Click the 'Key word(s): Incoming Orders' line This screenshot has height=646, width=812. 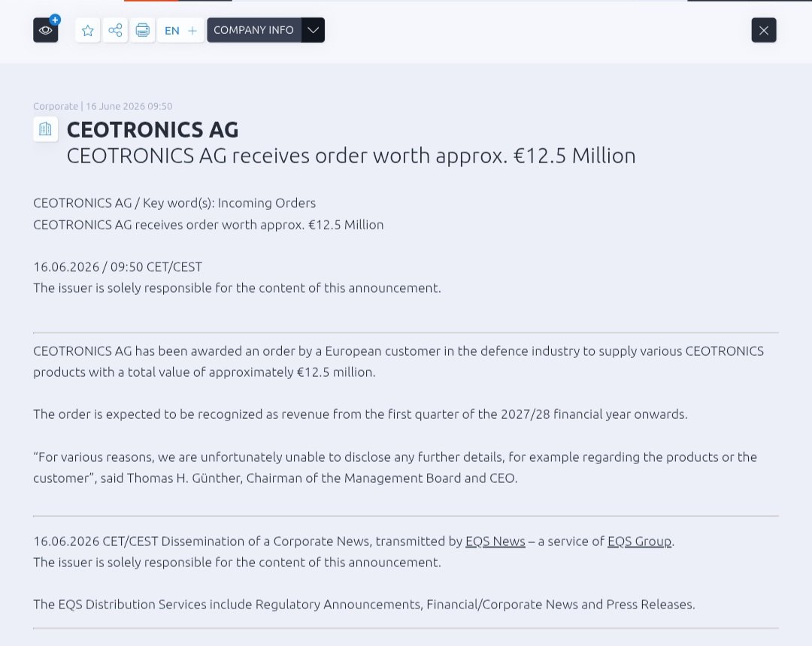click(x=174, y=202)
